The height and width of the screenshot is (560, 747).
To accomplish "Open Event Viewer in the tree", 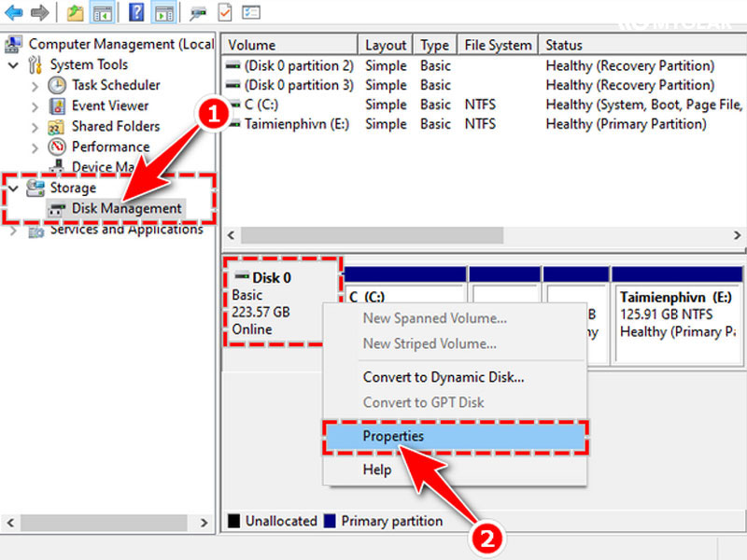I will tap(110, 105).
